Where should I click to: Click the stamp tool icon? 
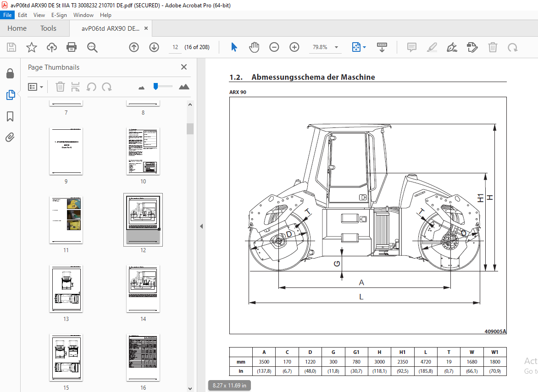[x=472, y=47]
